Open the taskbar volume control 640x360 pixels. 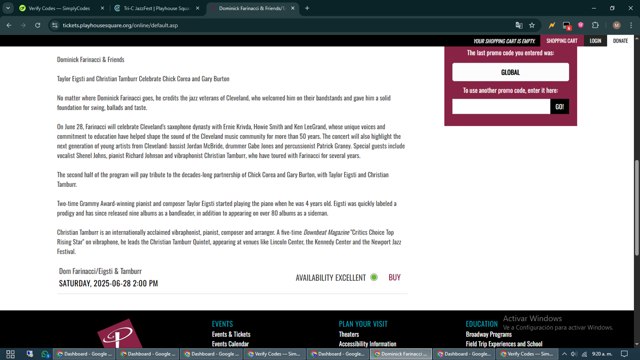coord(574,354)
